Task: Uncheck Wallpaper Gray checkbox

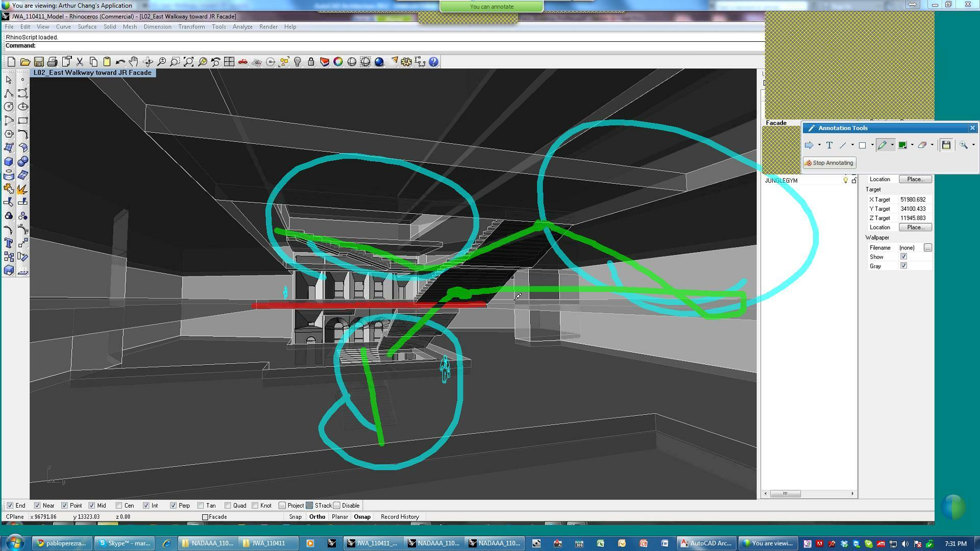Action: point(903,266)
